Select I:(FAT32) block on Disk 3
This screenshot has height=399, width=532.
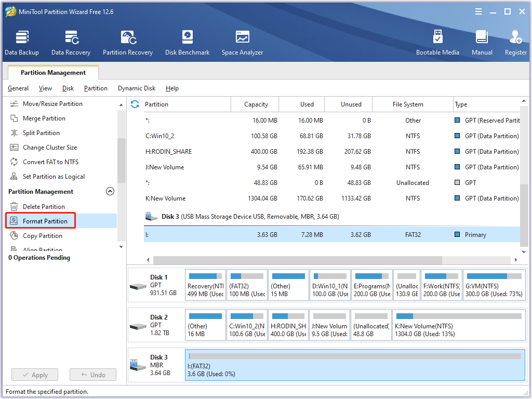pos(355,365)
